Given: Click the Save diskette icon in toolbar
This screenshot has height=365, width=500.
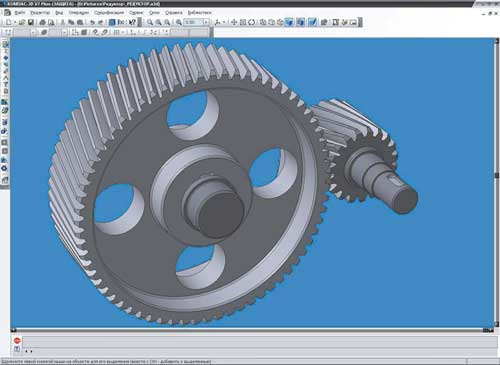Looking at the screenshot, I should click(x=30, y=22).
